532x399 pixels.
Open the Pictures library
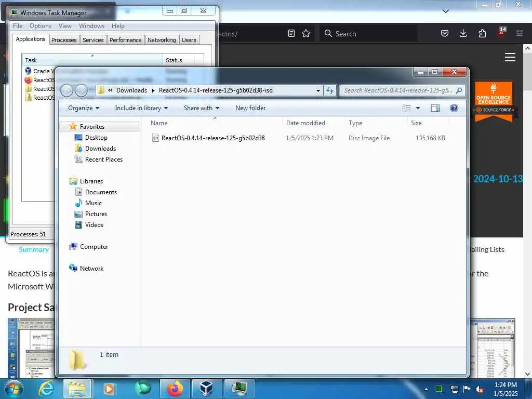pyautogui.click(x=96, y=214)
